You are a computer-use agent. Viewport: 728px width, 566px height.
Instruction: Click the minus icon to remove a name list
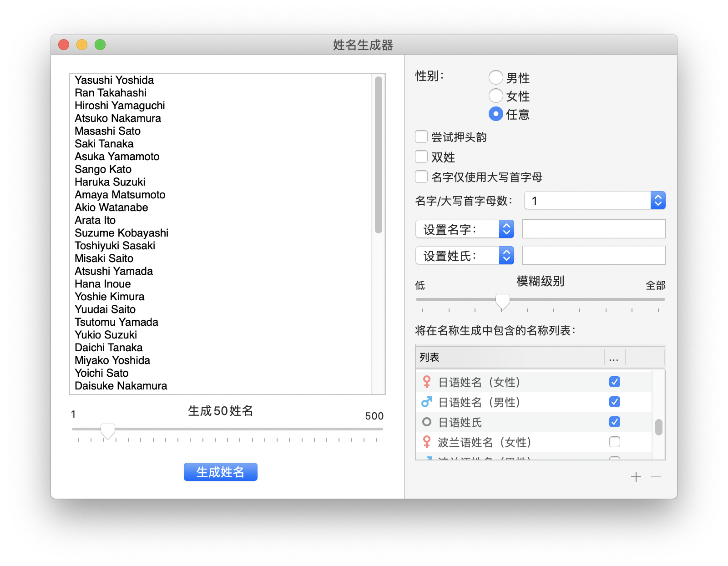[x=656, y=477]
